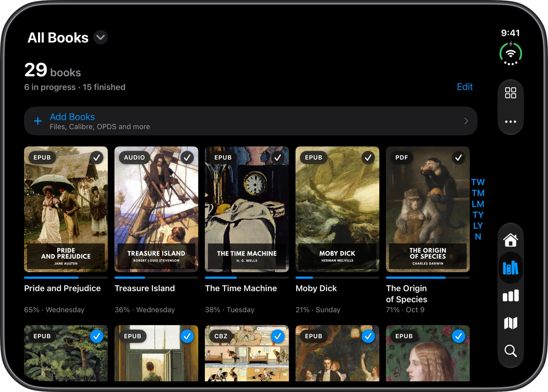Go to Home via house icon
The width and height of the screenshot is (548, 392).
[x=510, y=240]
